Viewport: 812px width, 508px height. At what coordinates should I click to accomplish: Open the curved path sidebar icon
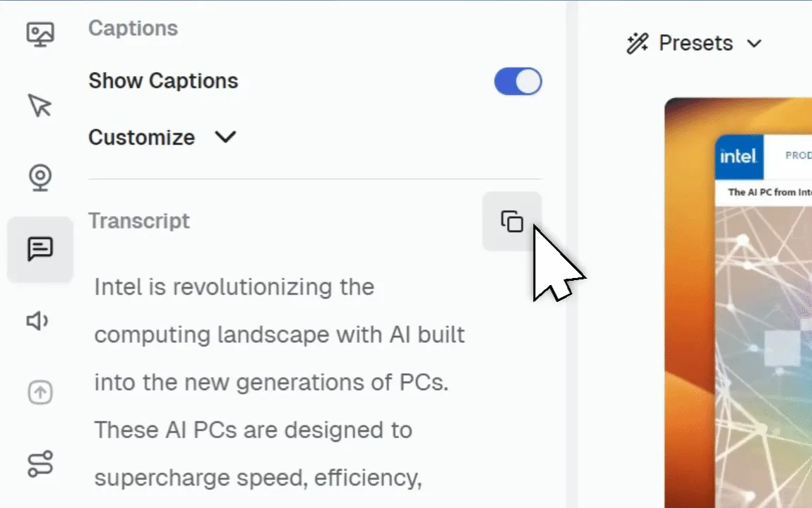pos(40,464)
